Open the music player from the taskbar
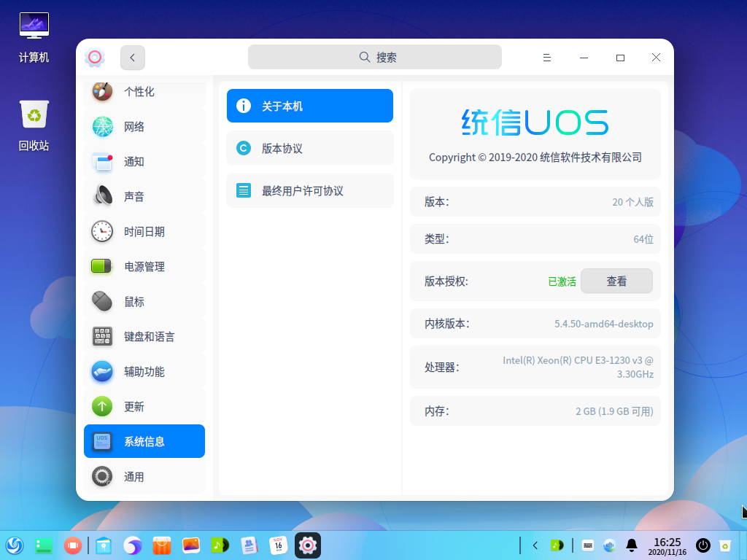747x560 pixels. (220, 545)
